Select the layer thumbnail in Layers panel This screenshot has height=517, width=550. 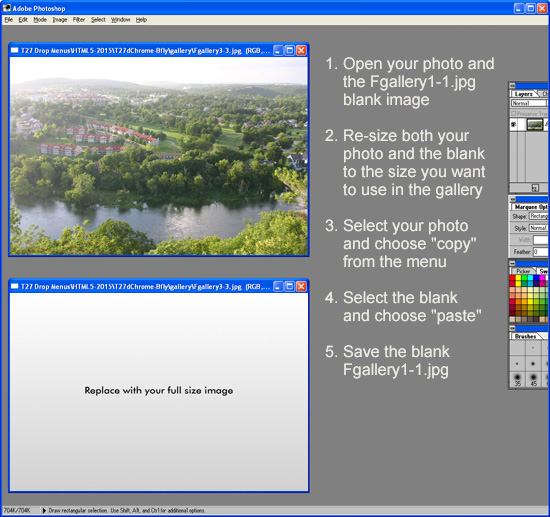(535, 125)
